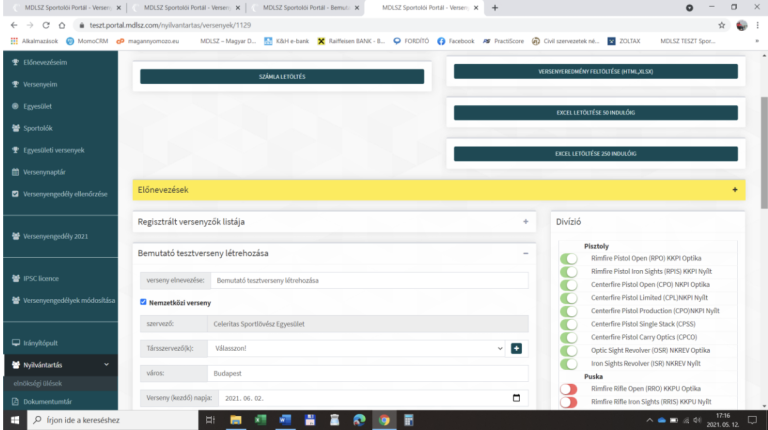The height and width of the screenshot is (430, 768).
Task: Open Word from the Windows taskbar
Action: click(284, 421)
